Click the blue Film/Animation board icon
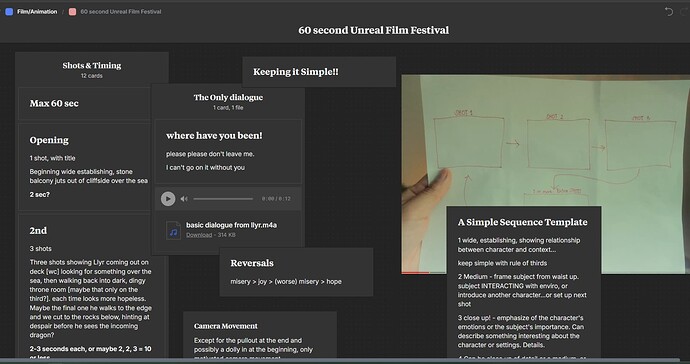The width and height of the screenshot is (690, 364). [x=9, y=12]
